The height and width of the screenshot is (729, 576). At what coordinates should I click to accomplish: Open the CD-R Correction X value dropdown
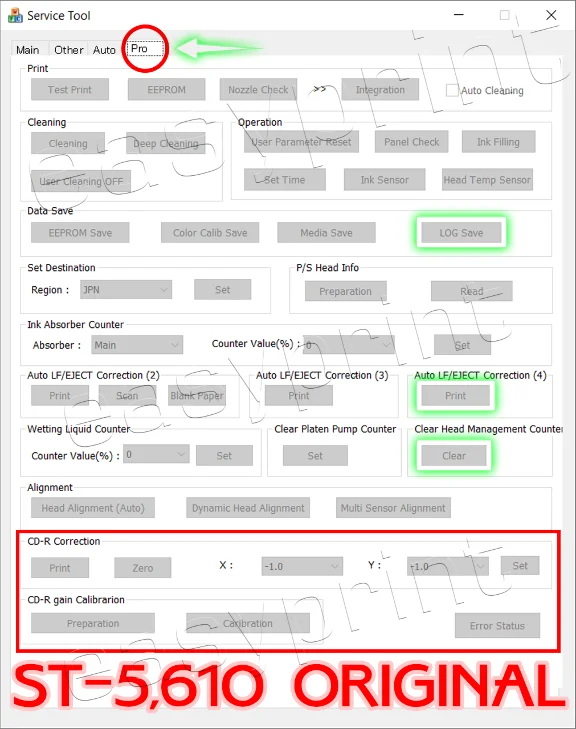tap(302, 566)
